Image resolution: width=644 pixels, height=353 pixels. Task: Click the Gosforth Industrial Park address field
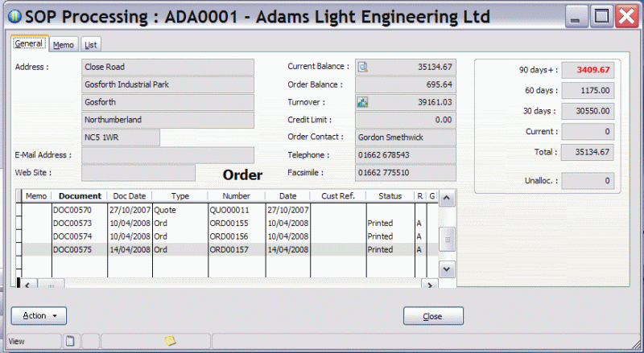(167, 84)
